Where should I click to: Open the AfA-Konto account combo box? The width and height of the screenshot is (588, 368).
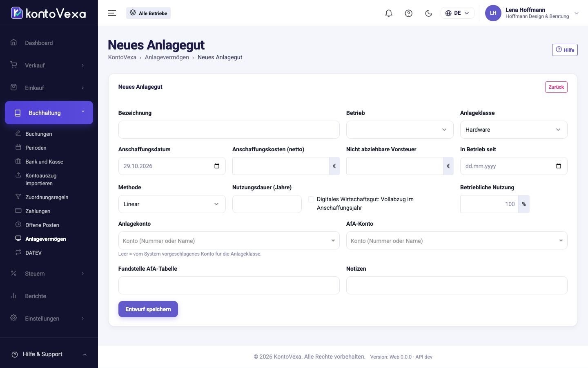point(457,240)
